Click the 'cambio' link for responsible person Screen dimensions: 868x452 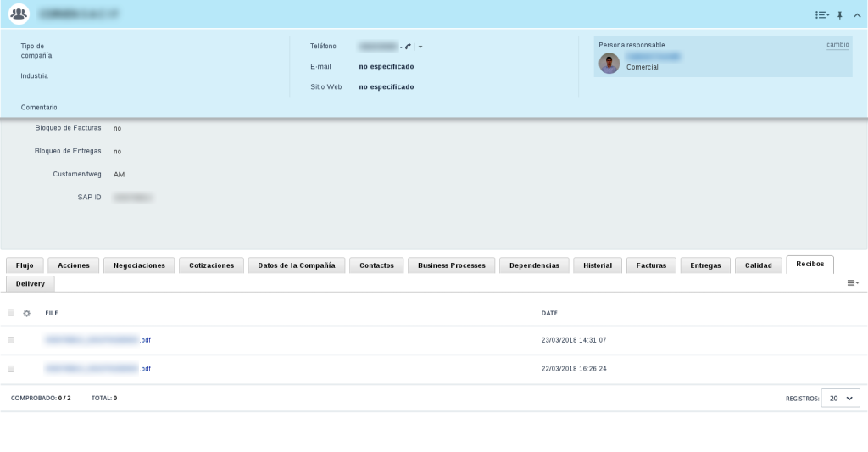[x=837, y=45]
